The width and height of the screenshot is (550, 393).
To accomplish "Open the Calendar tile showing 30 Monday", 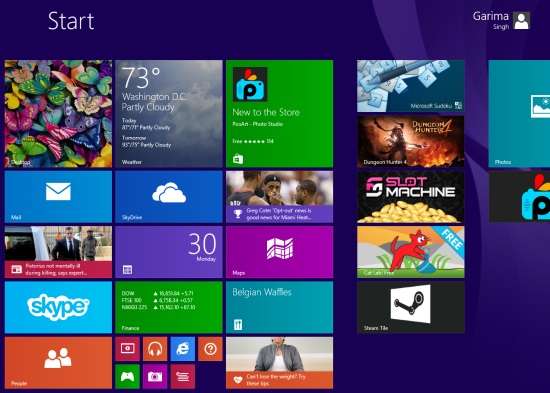I will (x=169, y=252).
